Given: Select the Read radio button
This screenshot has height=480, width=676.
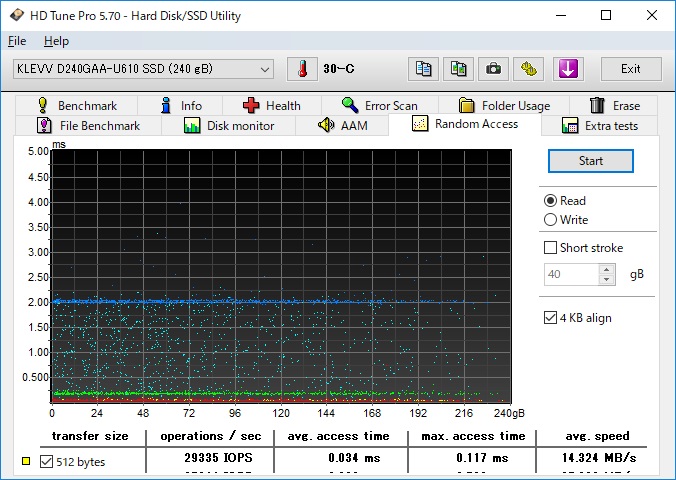Looking at the screenshot, I should click(550, 201).
